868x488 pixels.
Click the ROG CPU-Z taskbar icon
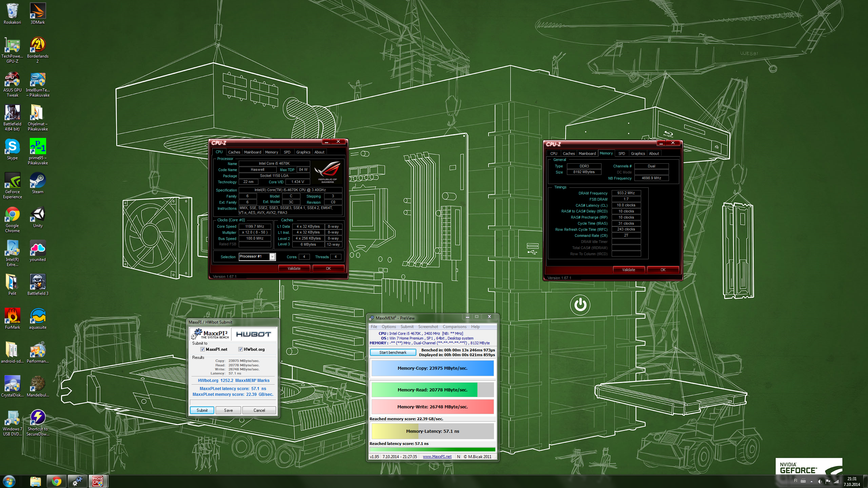pos(98,481)
